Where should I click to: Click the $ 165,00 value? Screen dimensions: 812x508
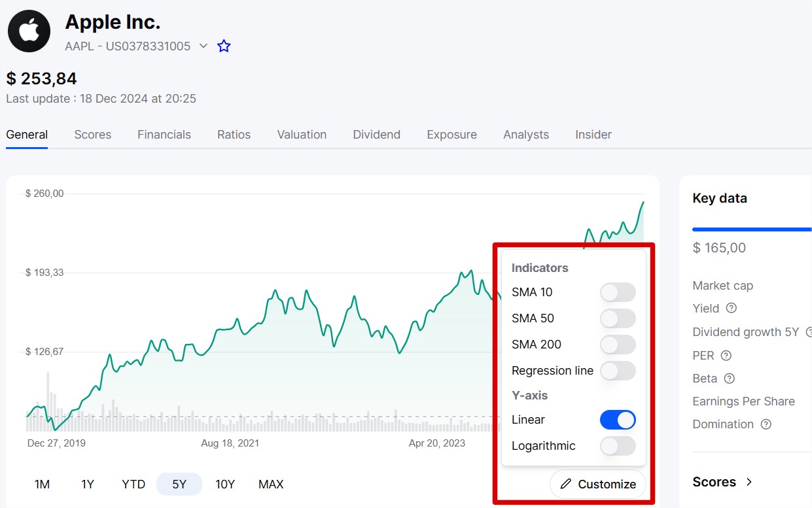(x=719, y=248)
